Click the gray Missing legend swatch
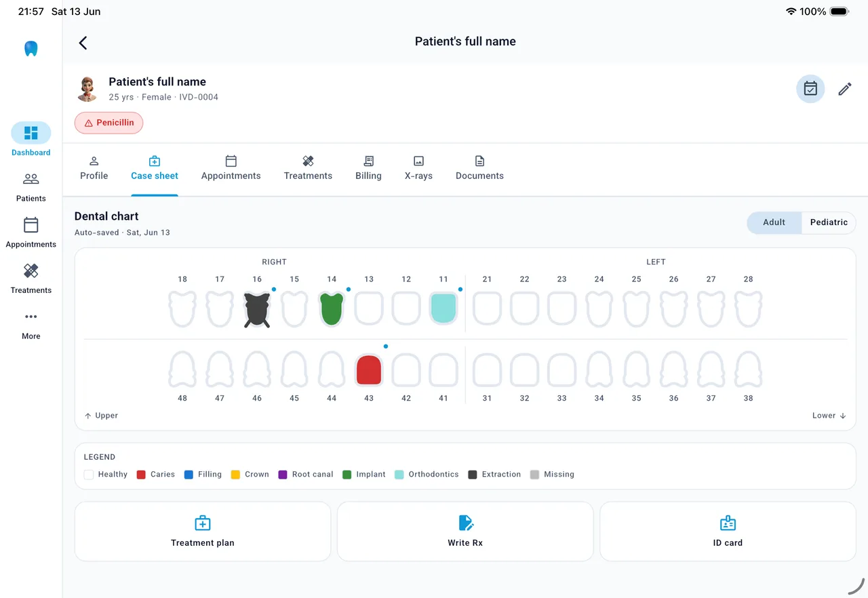868x598 pixels. point(534,475)
